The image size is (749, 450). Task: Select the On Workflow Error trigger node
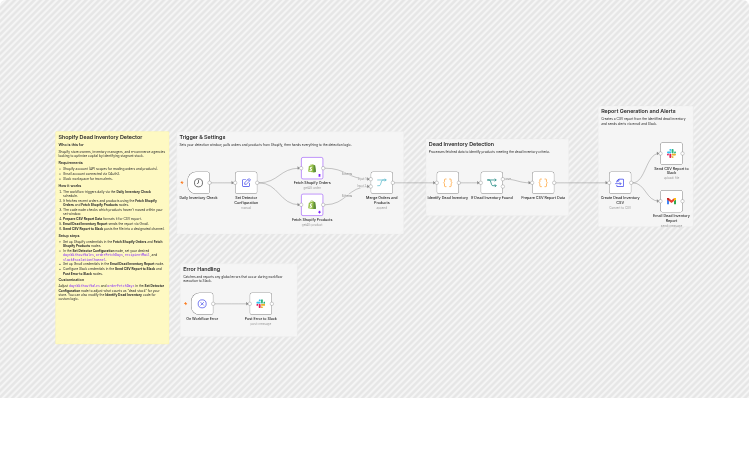point(202,304)
